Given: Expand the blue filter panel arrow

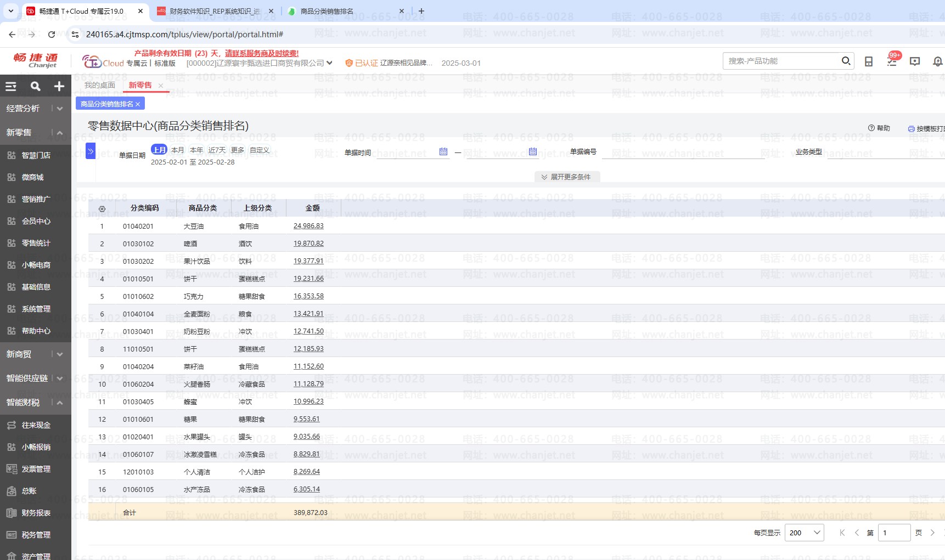Looking at the screenshot, I should point(91,151).
